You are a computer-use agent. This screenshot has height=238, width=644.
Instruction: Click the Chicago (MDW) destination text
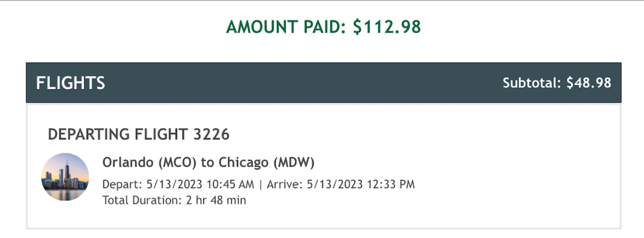tap(266, 162)
